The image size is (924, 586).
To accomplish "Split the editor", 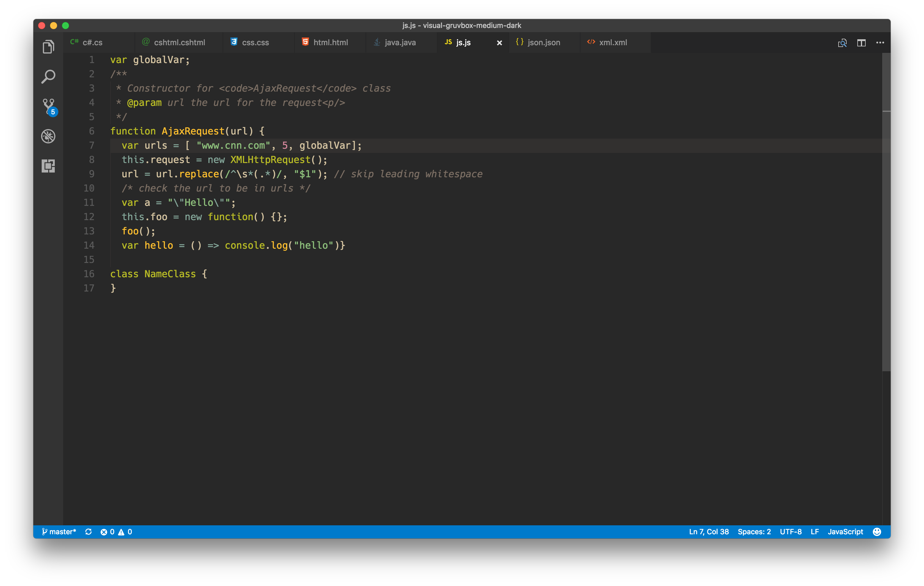I will coord(861,43).
